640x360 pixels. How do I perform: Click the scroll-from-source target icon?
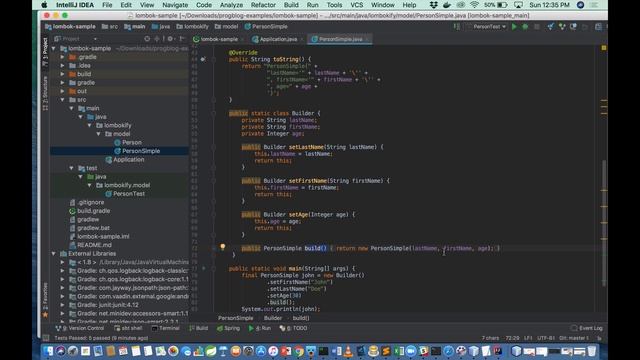[147, 39]
